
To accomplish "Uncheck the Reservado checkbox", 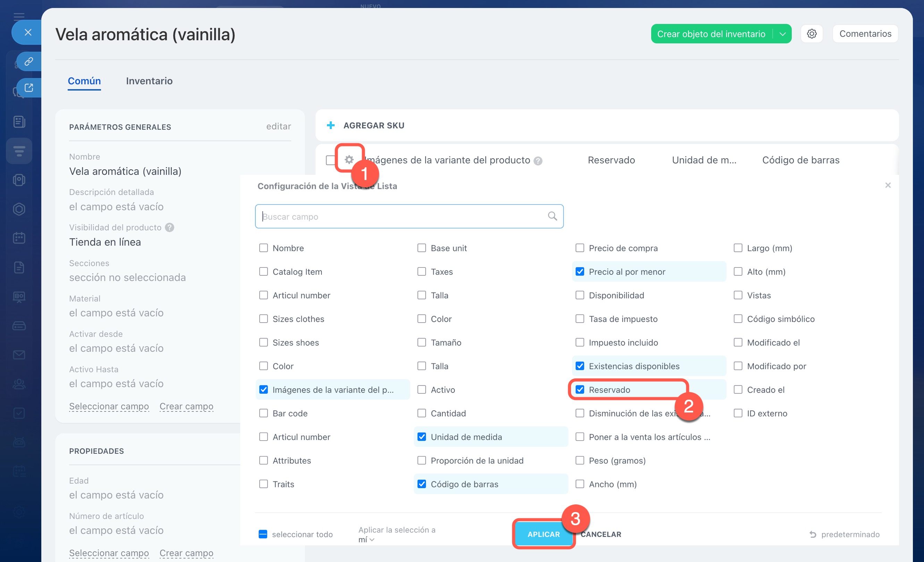I will click(x=580, y=390).
